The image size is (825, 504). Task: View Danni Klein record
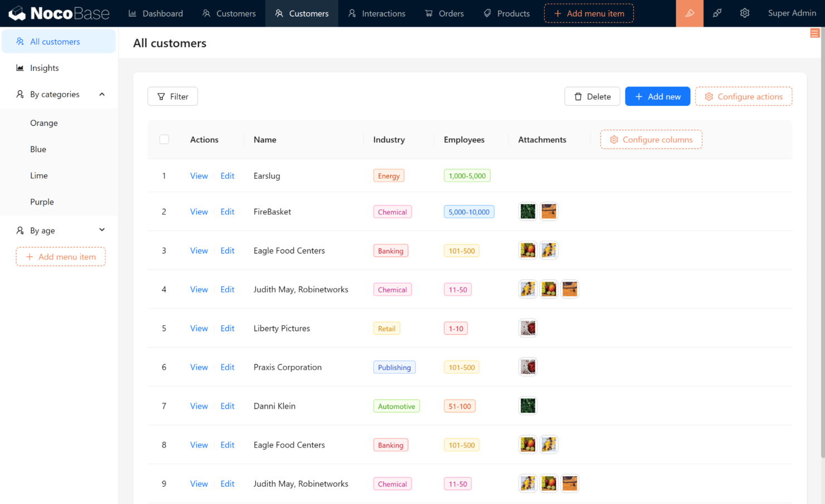pos(199,406)
